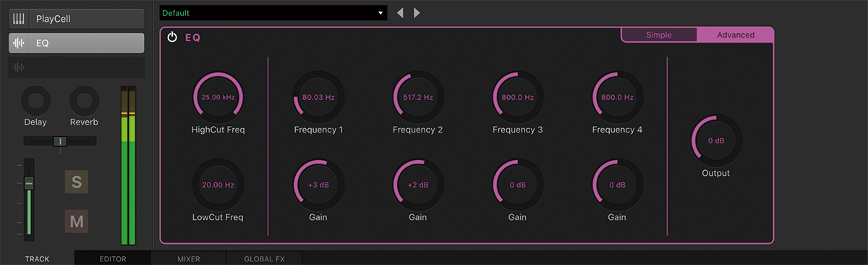Screen dimensions: 868x265
Task: Click the Reverb send knob
Action: [x=84, y=101]
